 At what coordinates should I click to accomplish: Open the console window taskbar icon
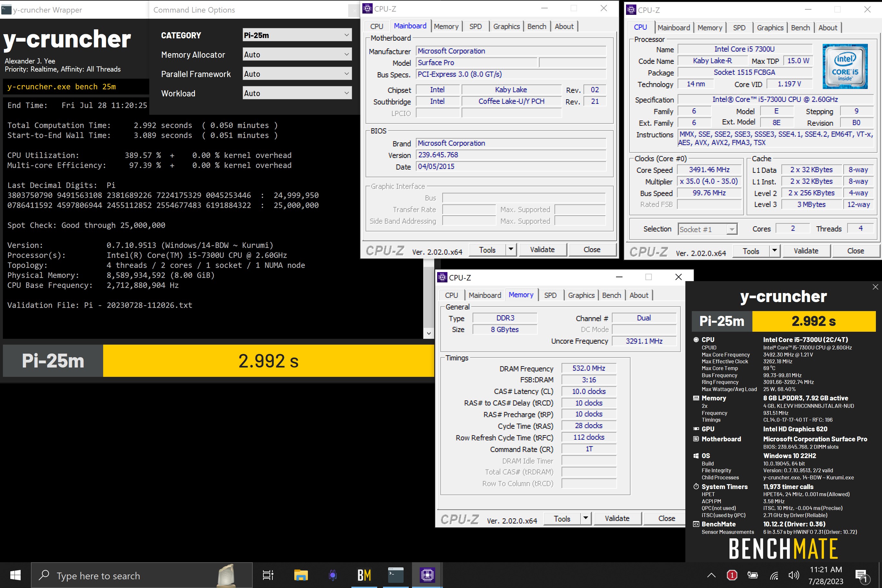click(396, 575)
